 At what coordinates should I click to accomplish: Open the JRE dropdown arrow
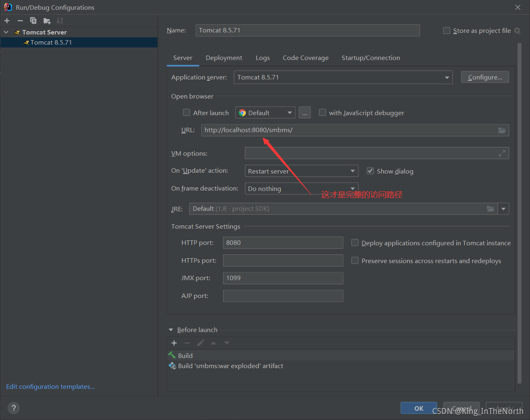coord(504,209)
